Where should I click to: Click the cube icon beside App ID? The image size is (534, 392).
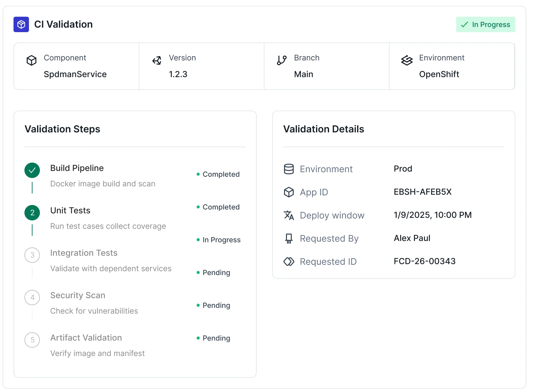(289, 192)
